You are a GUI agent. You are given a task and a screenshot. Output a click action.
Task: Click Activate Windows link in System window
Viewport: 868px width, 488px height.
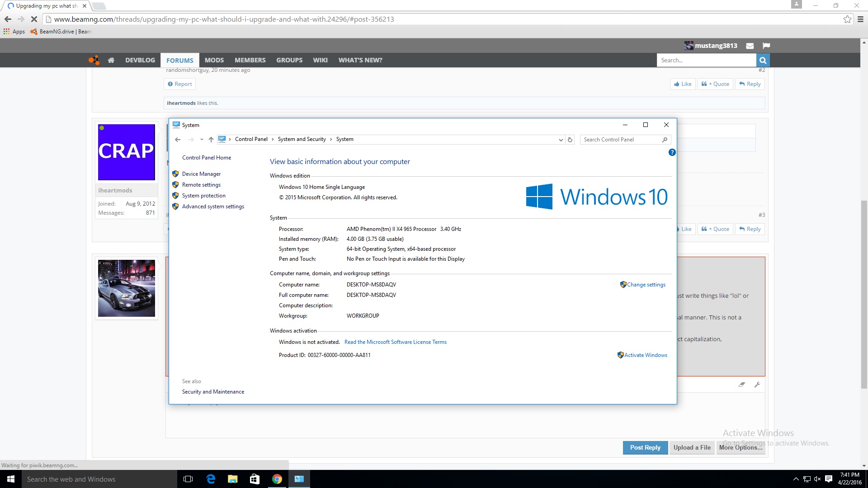[x=646, y=355]
